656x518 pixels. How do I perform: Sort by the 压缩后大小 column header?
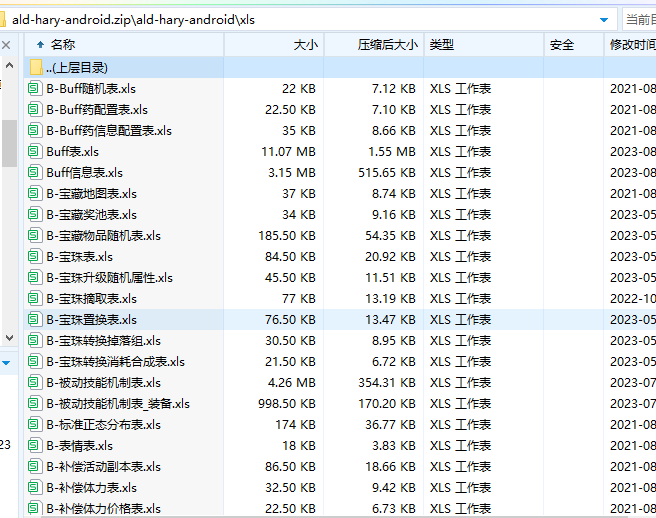pyautogui.click(x=387, y=44)
